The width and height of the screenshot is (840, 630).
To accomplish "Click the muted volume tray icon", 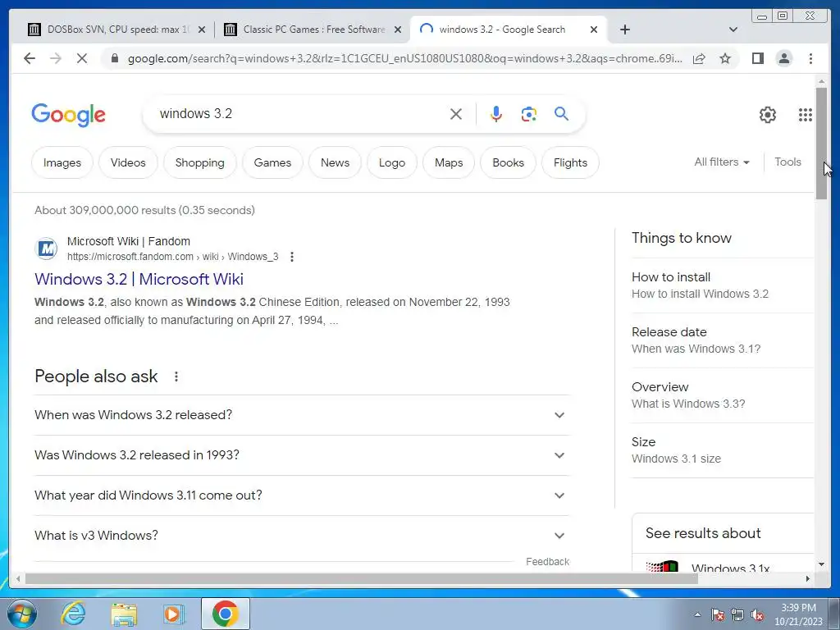I will click(x=757, y=615).
